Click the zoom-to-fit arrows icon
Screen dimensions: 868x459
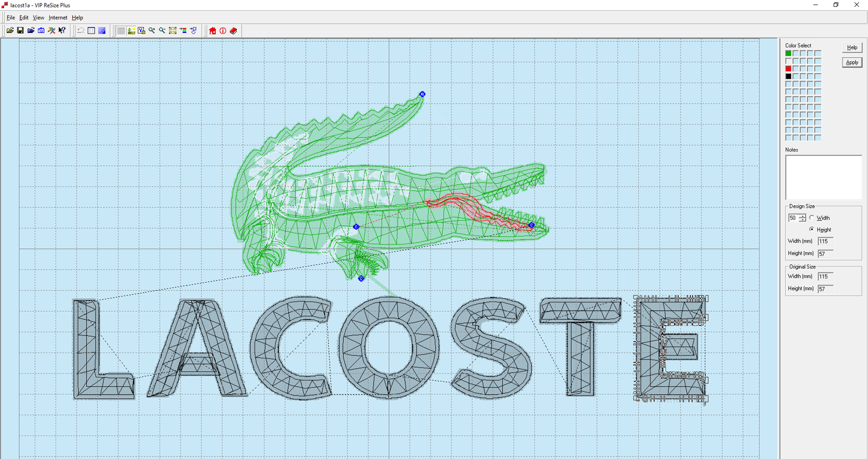[x=172, y=31]
